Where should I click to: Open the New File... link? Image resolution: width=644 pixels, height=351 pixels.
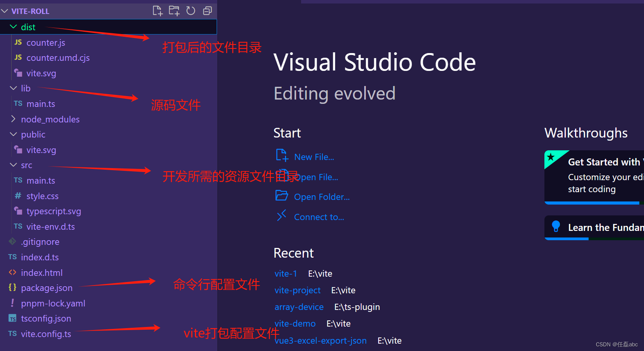pos(314,157)
